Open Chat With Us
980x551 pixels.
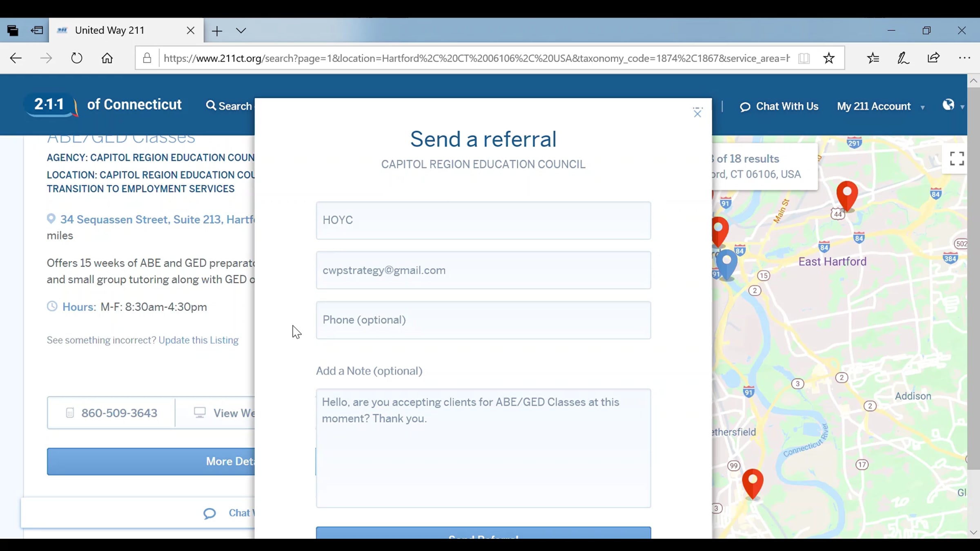point(779,107)
